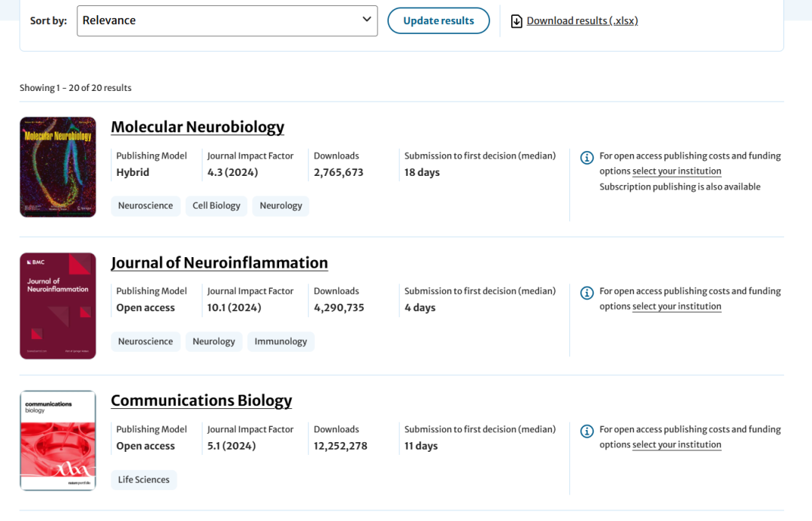Open the Communications Biology title link
The width and height of the screenshot is (812, 521).
click(201, 401)
